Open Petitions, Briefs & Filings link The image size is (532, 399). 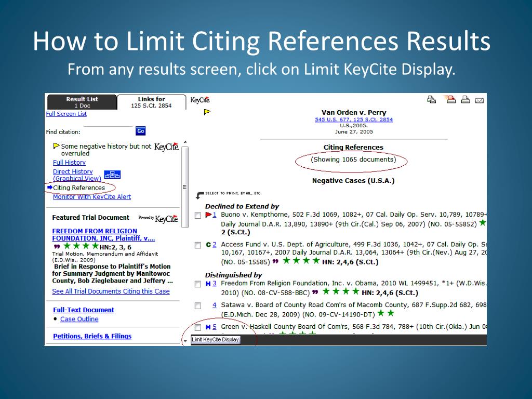(x=92, y=336)
